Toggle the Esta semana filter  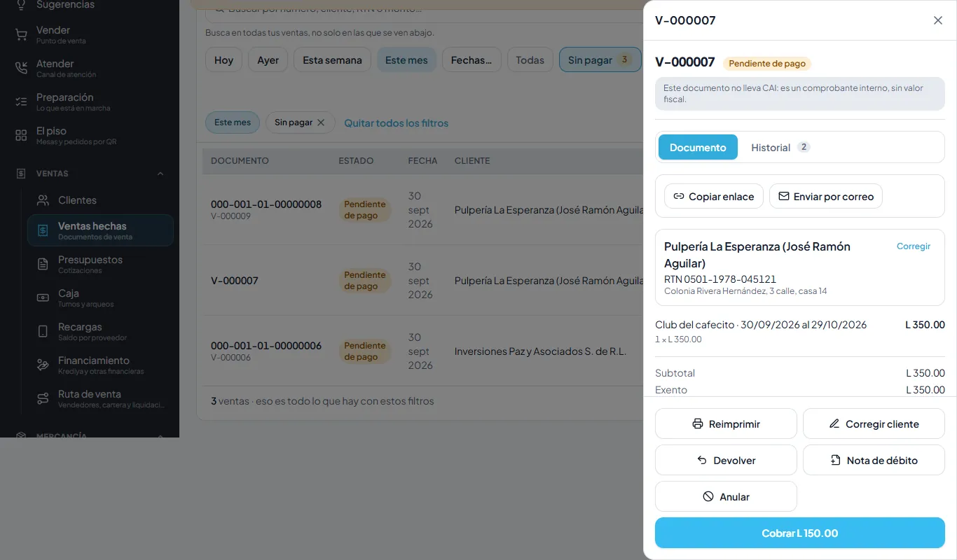pyautogui.click(x=332, y=60)
